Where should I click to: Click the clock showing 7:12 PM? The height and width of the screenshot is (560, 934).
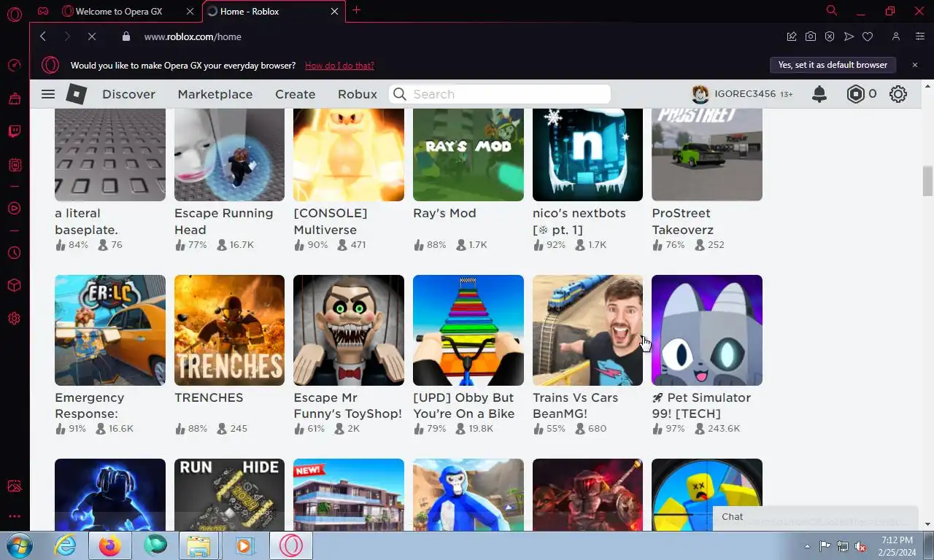point(897,540)
